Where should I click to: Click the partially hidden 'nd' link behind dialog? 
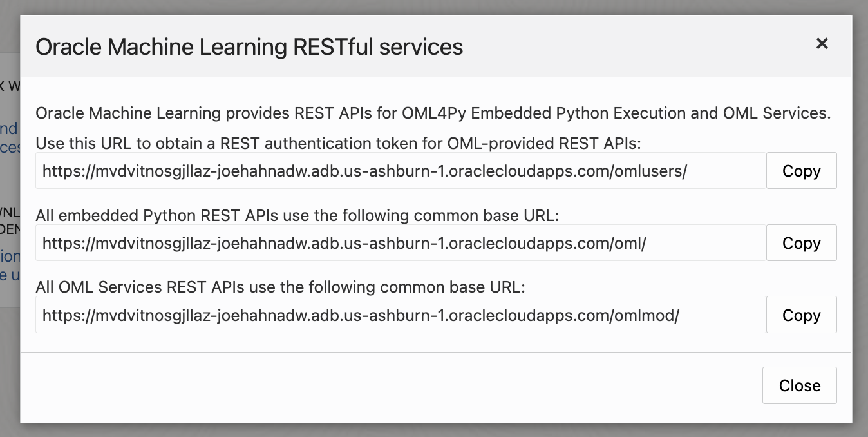(x=9, y=129)
